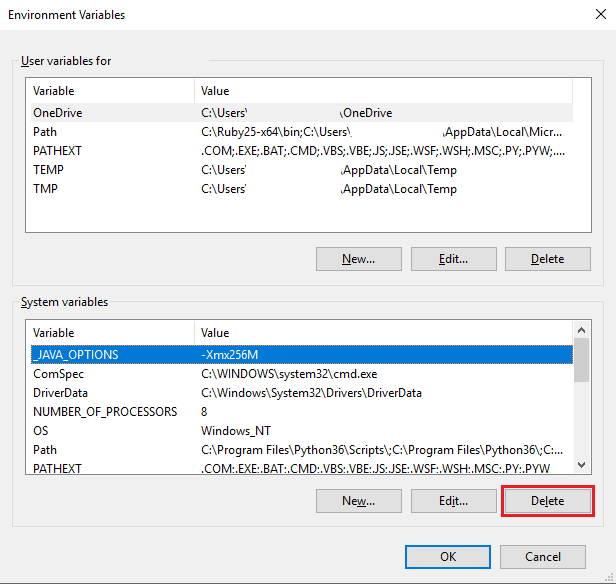
Task: Select the ComSpec system variable
Action: pyautogui.click(x=58, y=374)
